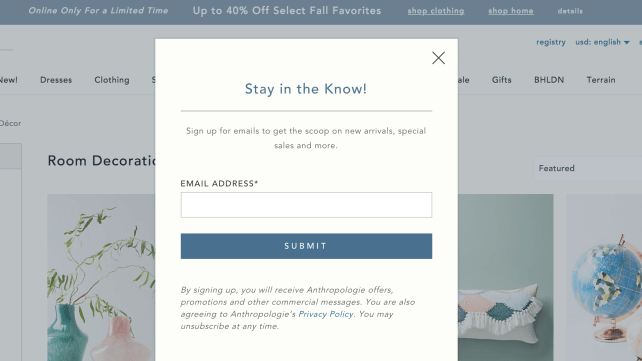The image size is (642, 361).
Task: Open the registry link
Action: coord(551,42)
